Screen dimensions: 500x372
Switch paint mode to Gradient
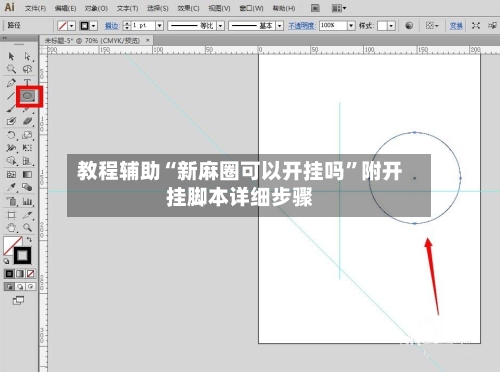pos(20,274)
